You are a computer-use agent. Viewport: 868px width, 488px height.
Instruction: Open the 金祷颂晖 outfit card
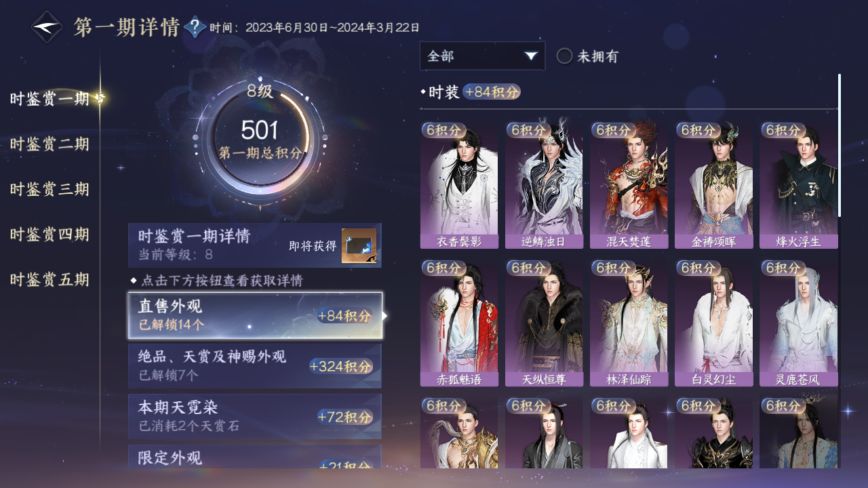pos(713,185)
